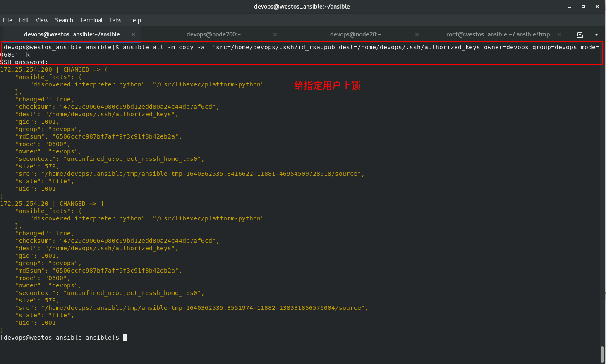Click the new terminal tab icon
Image resolution: width=606 pixels, height=364 pixels.
[x=580, y=34]
